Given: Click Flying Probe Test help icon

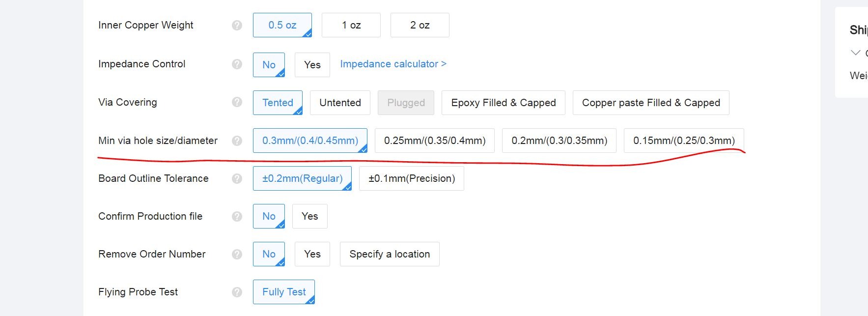Looking at the screenshot, I should coord(237,292).
